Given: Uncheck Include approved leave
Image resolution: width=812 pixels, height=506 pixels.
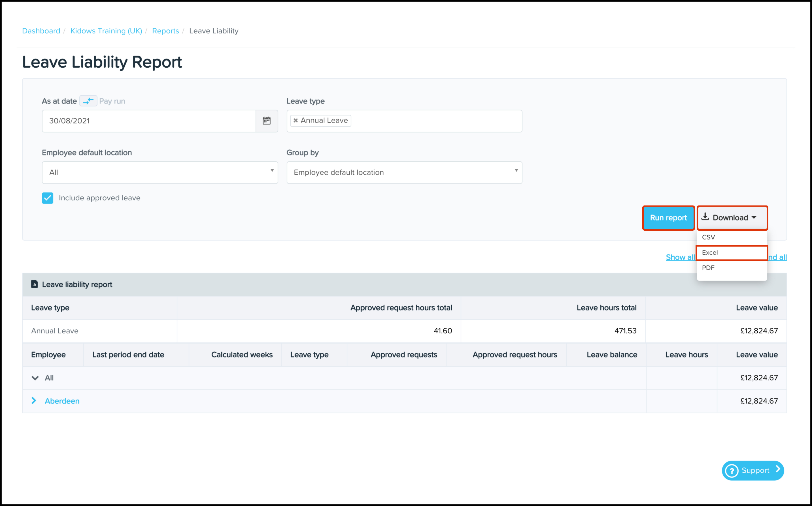Looking at the screenshot, I should pyautogui.click(x=48, y=198).
